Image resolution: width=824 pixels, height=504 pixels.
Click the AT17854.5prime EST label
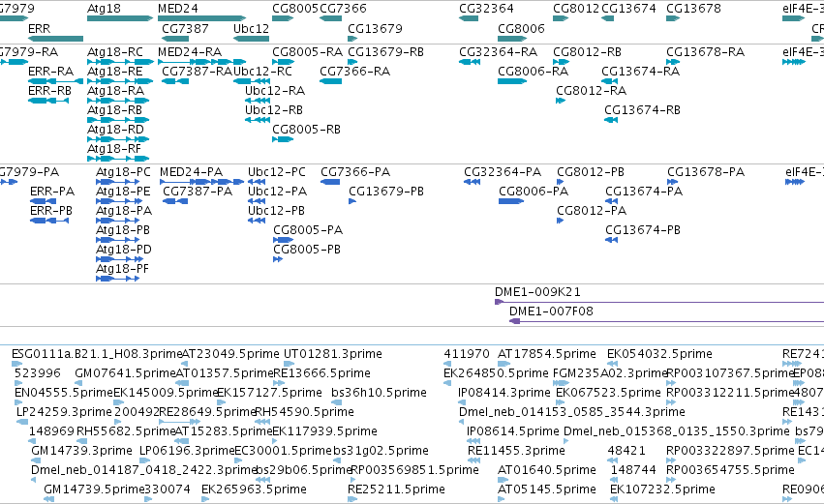point(547,354)
